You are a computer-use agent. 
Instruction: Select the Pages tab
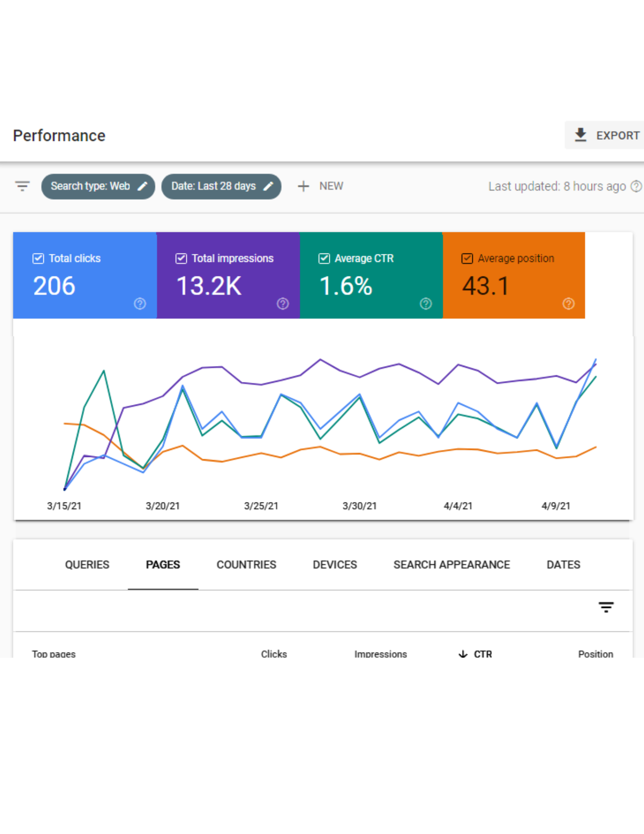pos(163,565)
